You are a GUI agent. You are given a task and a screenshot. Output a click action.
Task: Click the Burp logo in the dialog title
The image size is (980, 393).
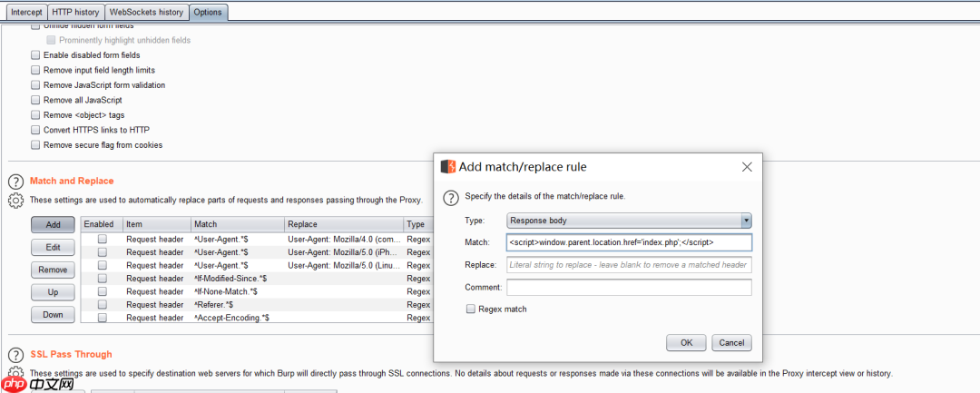(447, 167)
